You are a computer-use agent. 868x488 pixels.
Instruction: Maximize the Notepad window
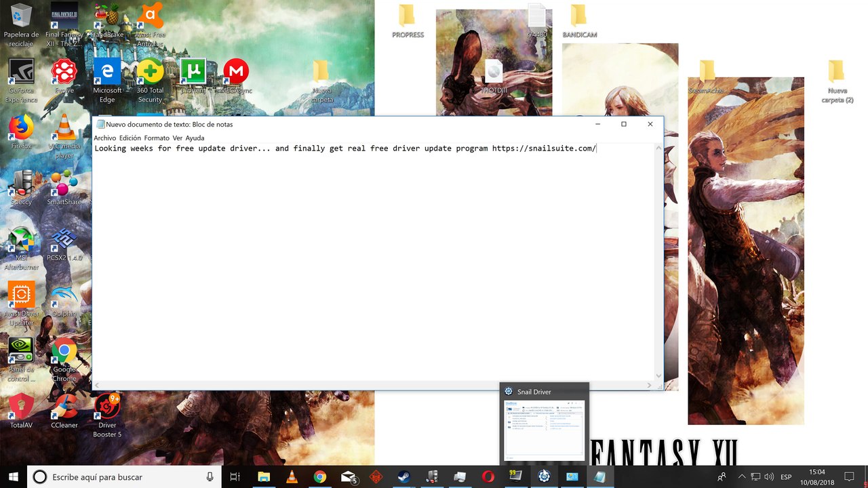(x=624, y=124)
